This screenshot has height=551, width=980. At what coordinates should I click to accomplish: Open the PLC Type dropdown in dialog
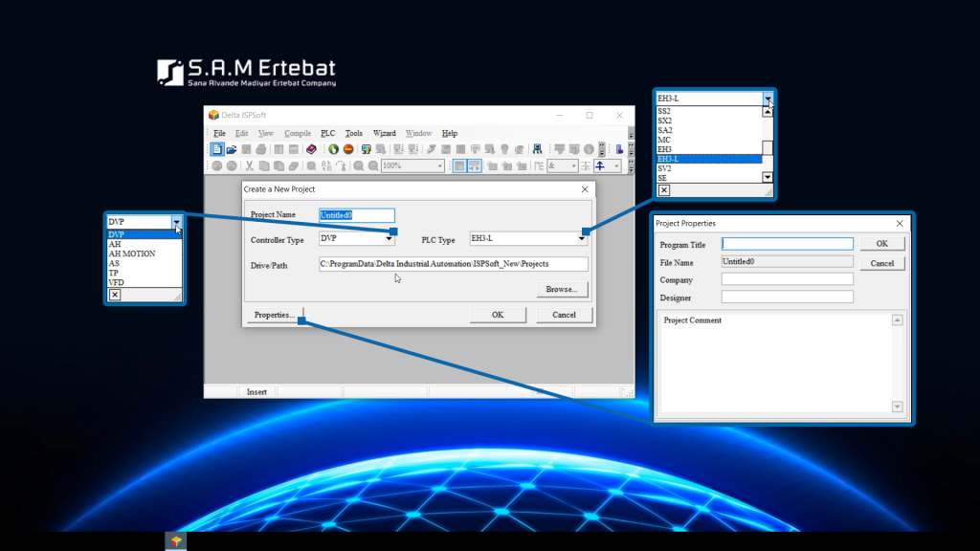582,238
